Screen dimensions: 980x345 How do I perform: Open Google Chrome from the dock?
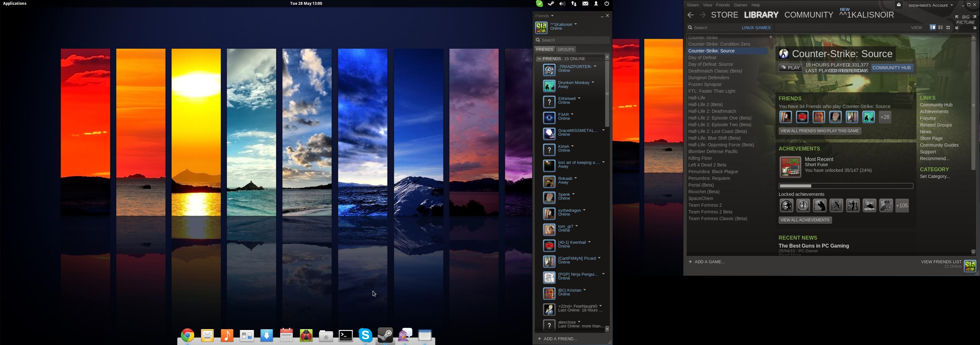187,335
